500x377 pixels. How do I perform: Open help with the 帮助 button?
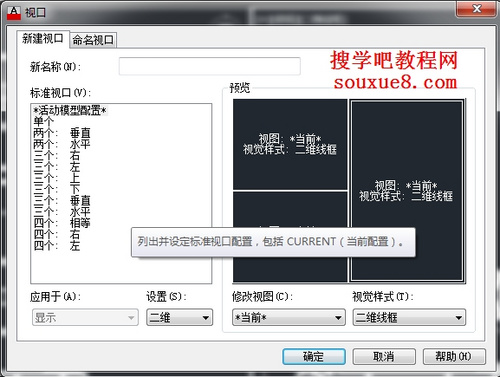tap(454, 357)
